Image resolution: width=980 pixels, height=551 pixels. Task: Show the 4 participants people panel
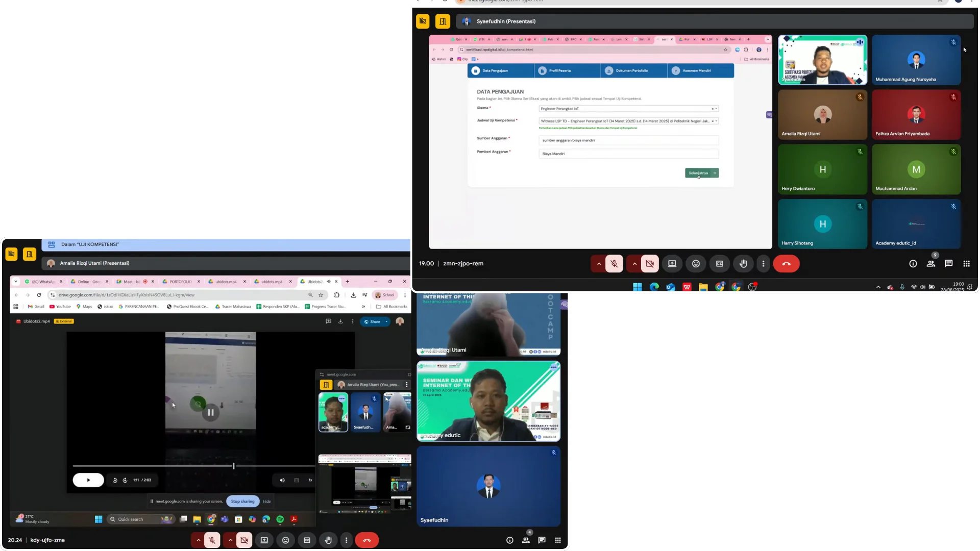click(x=526, y=540)
